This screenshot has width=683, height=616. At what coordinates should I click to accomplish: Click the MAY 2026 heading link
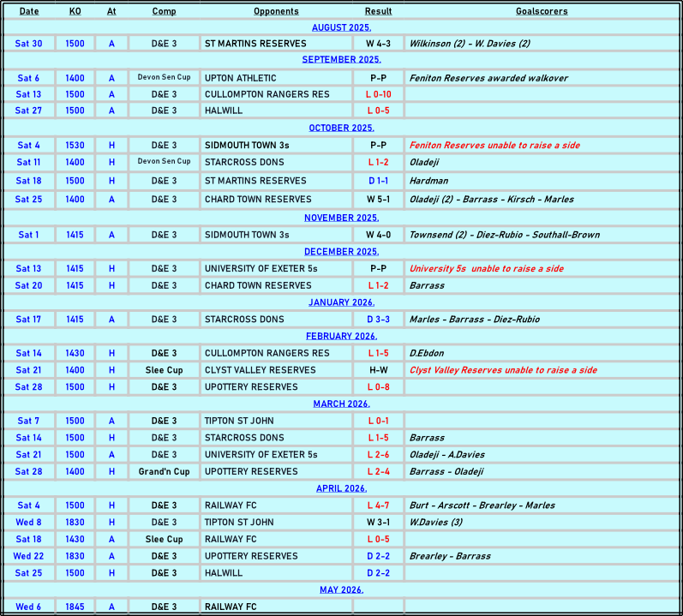coord(341,589)
